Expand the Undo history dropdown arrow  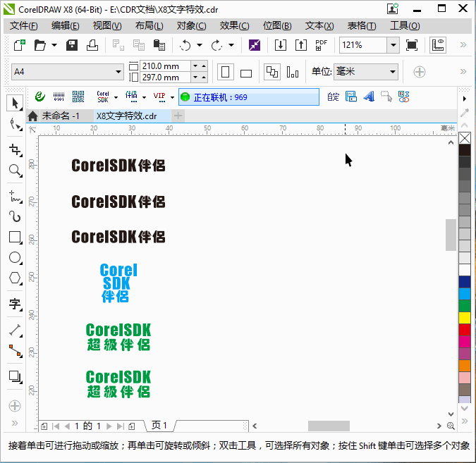[x=200, y=45]
